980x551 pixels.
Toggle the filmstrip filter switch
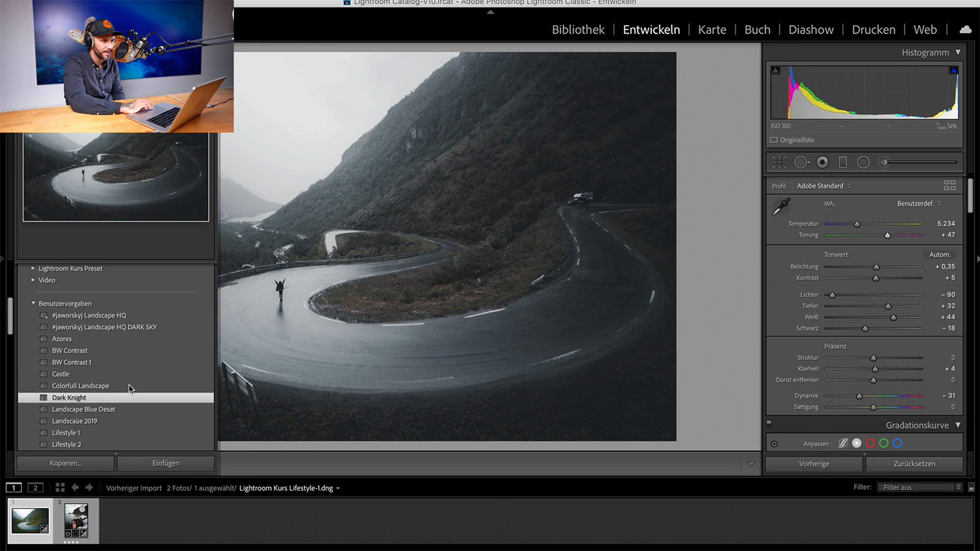[x=971, y=487]
